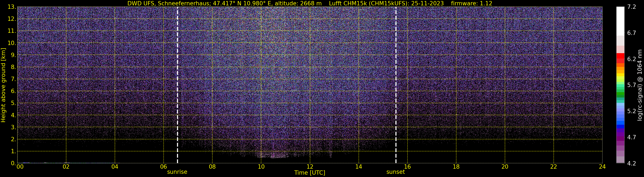Click the time tick label '02'
The image size is (644, 177).
click(66, 167)
